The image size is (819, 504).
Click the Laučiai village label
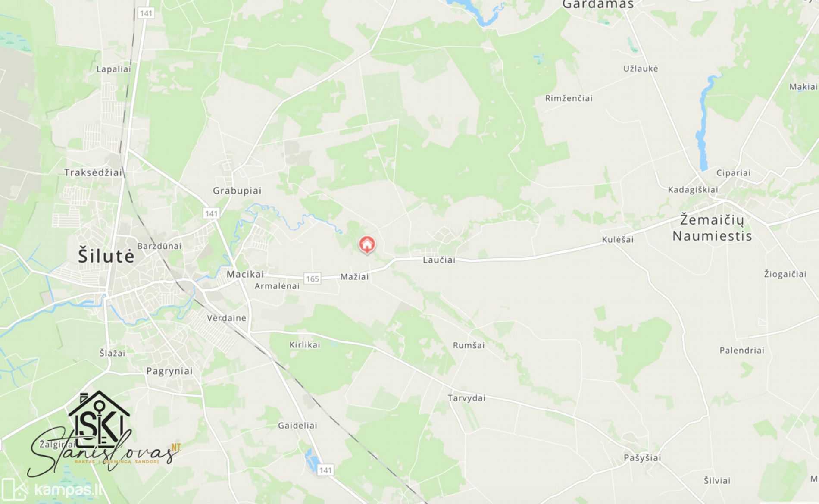pos(439,260)
